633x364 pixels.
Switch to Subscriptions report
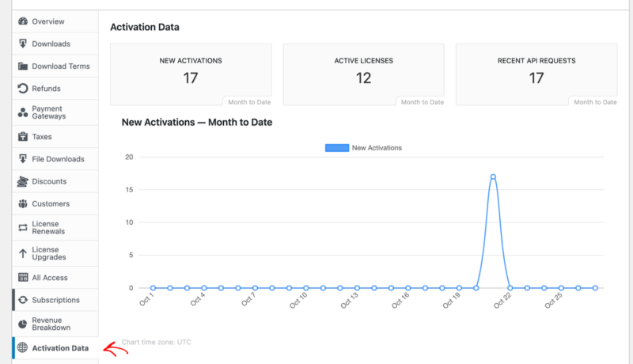coord(55,300)
